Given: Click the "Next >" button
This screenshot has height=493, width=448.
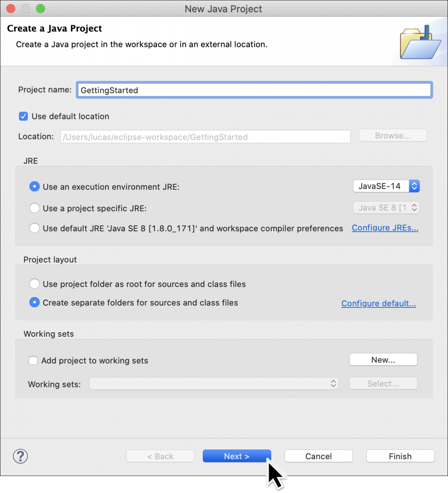Looking at the screenshot, I should (237, 456).
